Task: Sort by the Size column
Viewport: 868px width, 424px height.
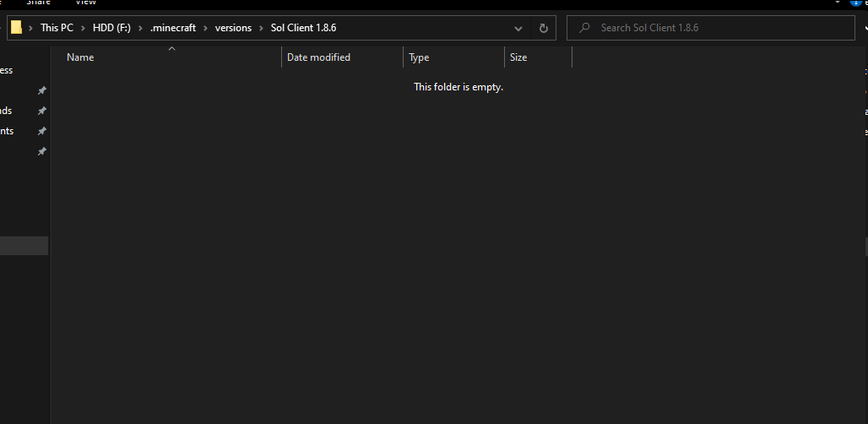Action: pyautogui.click(x=538, y=57)
